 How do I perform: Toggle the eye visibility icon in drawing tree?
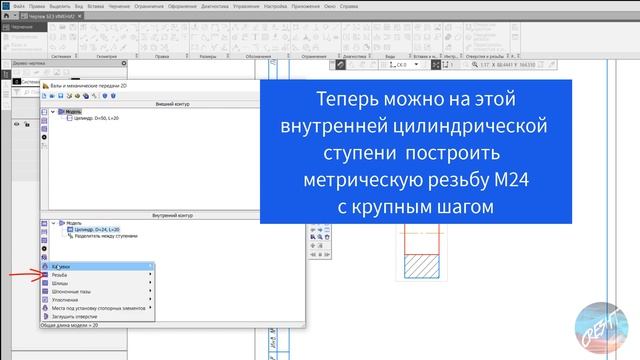click(17, 124)
